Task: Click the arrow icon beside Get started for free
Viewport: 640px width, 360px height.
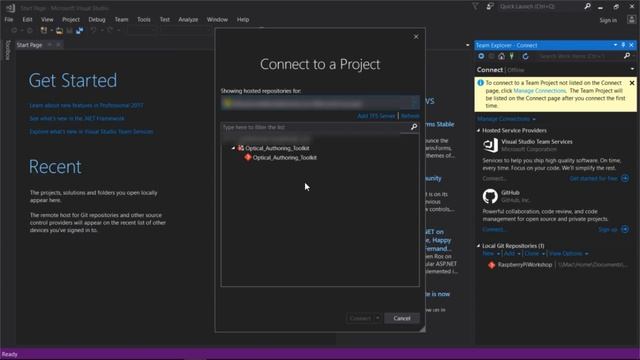Action: 625,178
